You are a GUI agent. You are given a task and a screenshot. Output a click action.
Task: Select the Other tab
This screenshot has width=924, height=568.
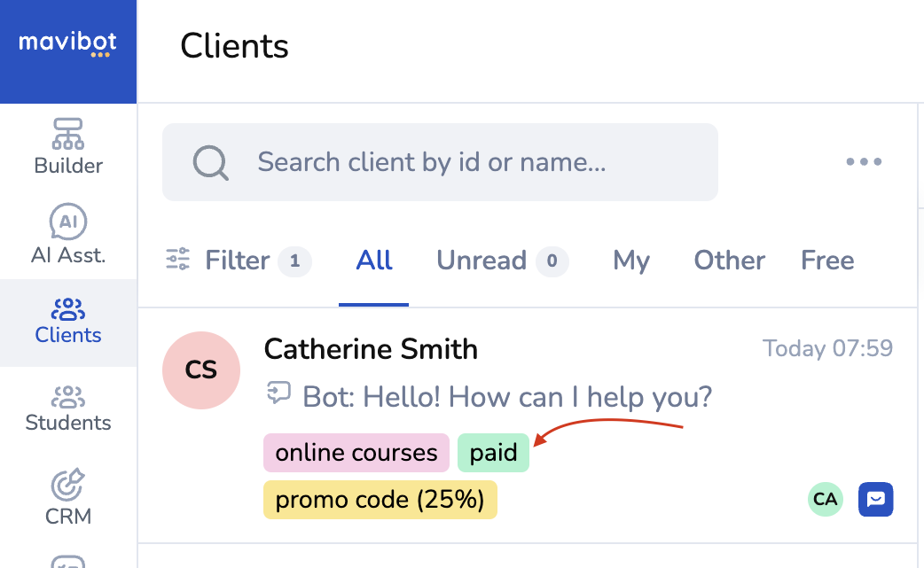point(729,261)
